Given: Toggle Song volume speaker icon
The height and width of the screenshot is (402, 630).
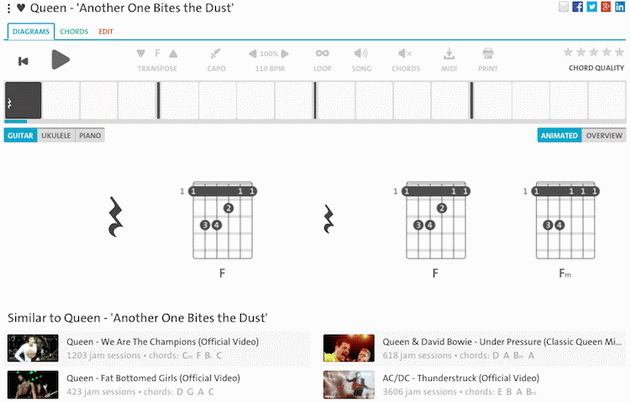Looking at the screenshot, I should point(361,53).
